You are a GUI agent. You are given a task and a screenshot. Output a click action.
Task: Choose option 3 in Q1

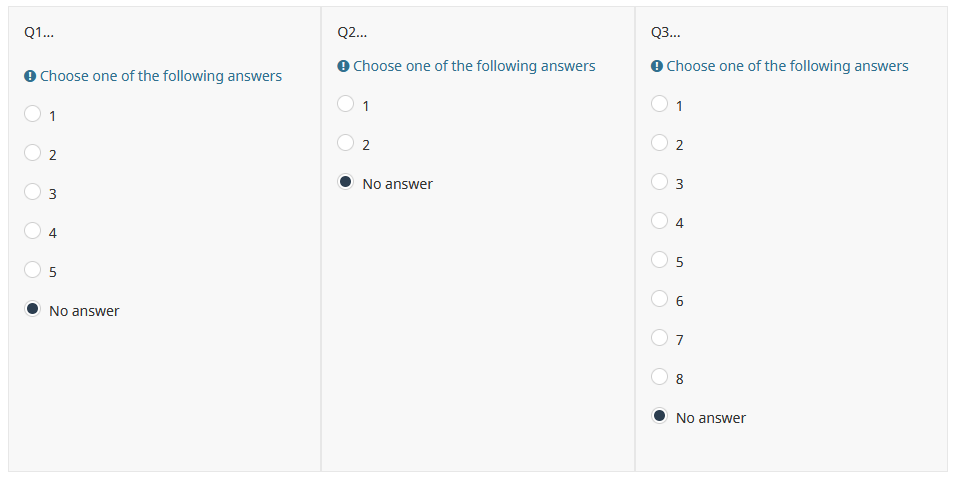(33, 192)
